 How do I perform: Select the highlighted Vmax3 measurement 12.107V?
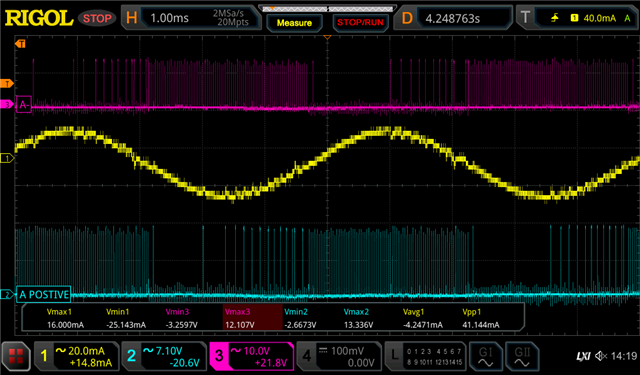(x=252, y=317)
